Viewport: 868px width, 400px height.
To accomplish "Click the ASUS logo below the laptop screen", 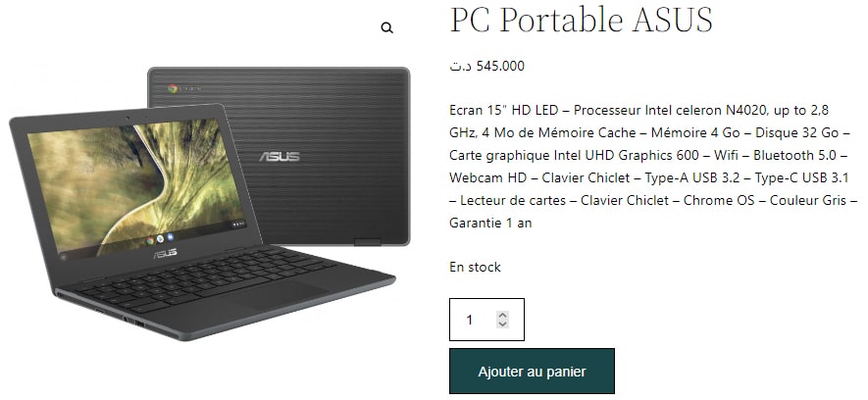I will pyautogui.click(x=165, y=253).
